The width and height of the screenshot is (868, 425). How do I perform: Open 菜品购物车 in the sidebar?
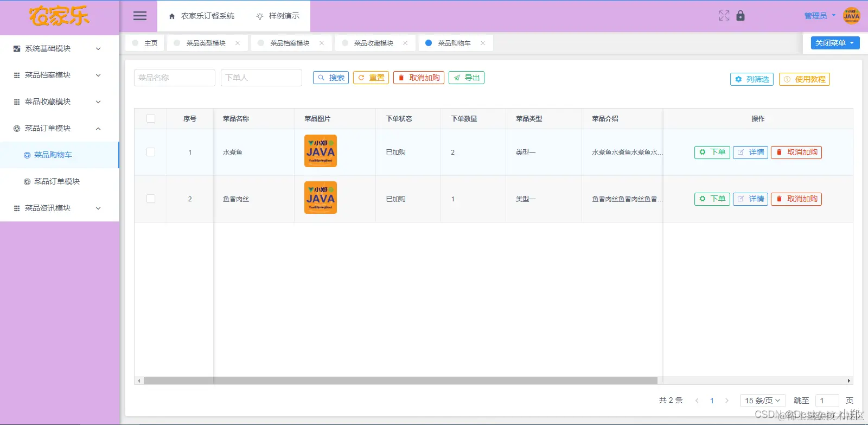(59, 155)
